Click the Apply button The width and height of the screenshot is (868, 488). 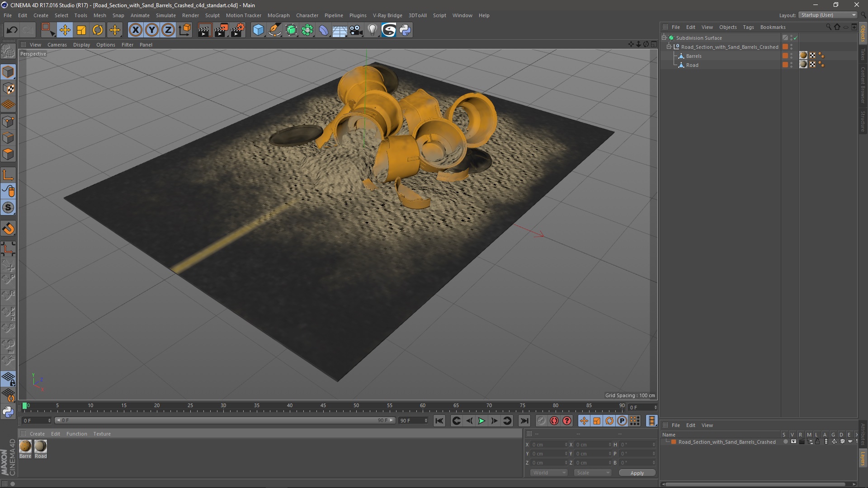(637, 473)
